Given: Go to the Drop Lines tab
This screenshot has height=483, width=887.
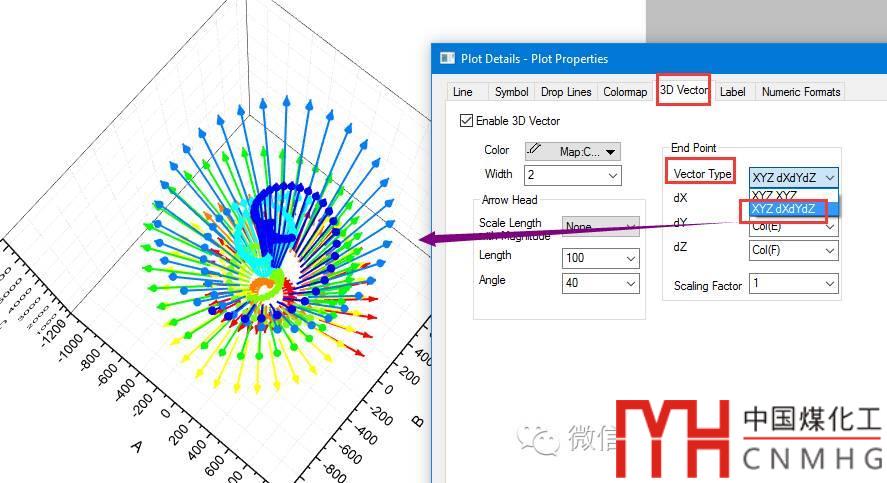Looking at the screenshot, I should [x=566, y=92].
